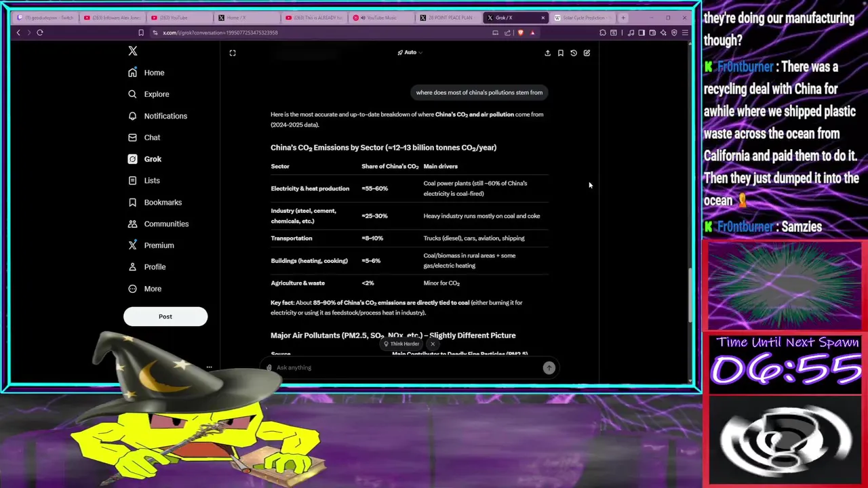
Task: Click the attach file paperclip icon
Action: [x=269, y=367]
